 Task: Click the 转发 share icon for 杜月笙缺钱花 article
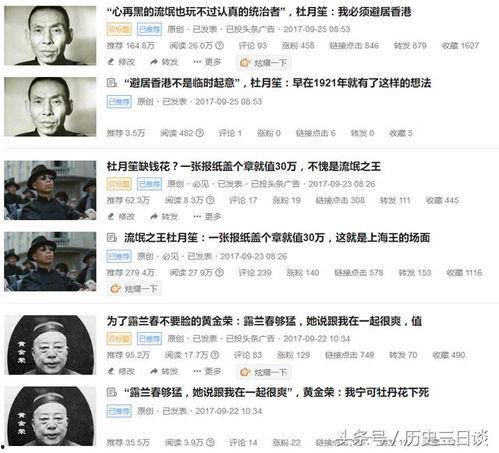[154, 217]
